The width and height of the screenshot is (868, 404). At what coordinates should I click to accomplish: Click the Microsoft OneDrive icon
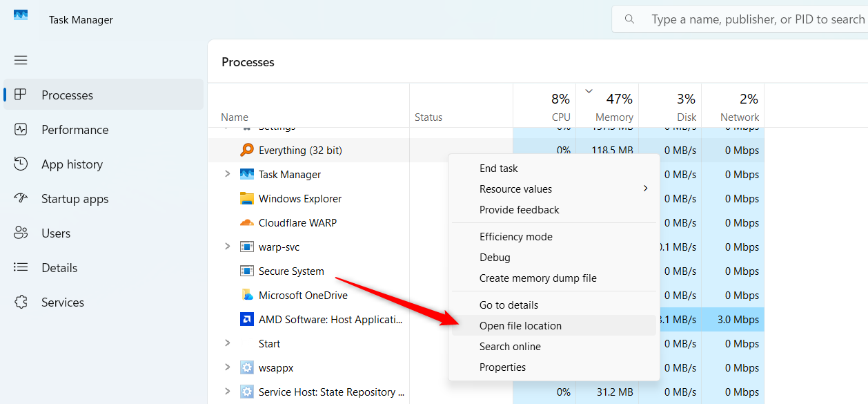click(x=247, y=295)
